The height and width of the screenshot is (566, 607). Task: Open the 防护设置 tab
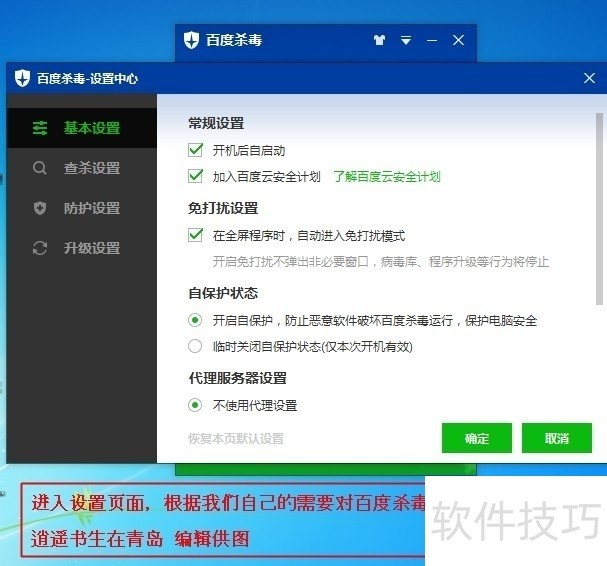pos(82,208)
